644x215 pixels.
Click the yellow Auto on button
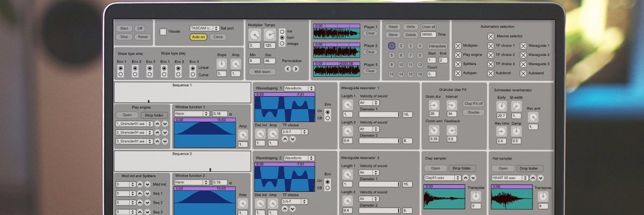[x=199, y=37]
